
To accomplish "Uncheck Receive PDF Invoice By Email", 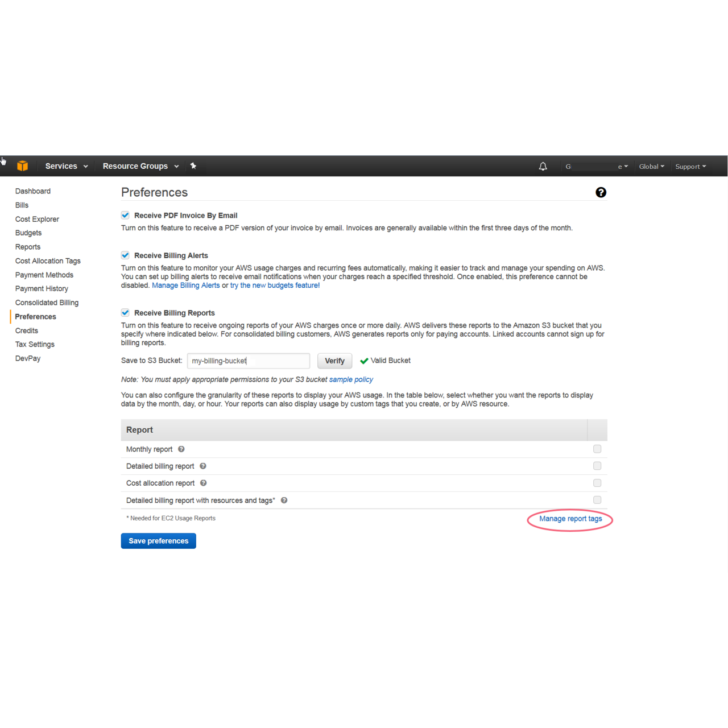I will click(x=125, y=216).
